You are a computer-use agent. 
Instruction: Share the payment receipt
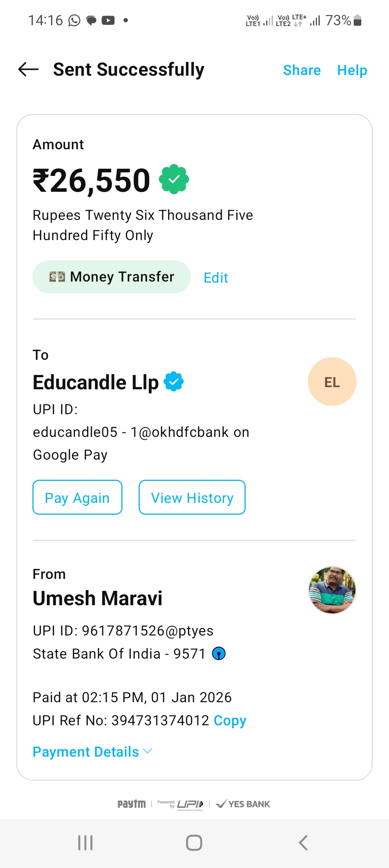[302, 70]
